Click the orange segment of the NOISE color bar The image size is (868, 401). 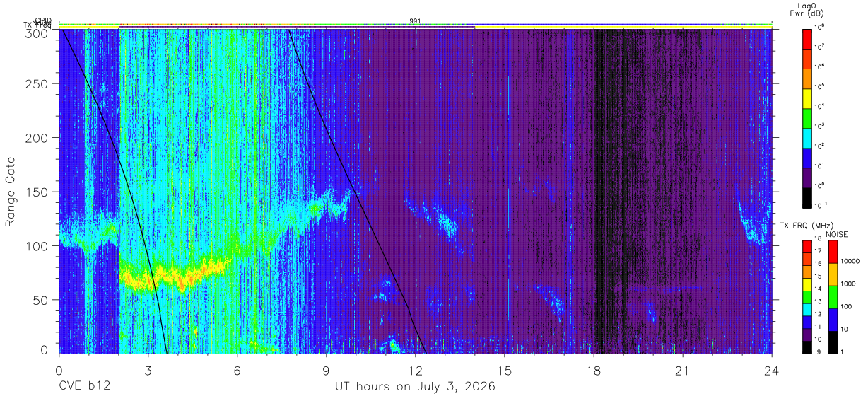pos(833,274)
